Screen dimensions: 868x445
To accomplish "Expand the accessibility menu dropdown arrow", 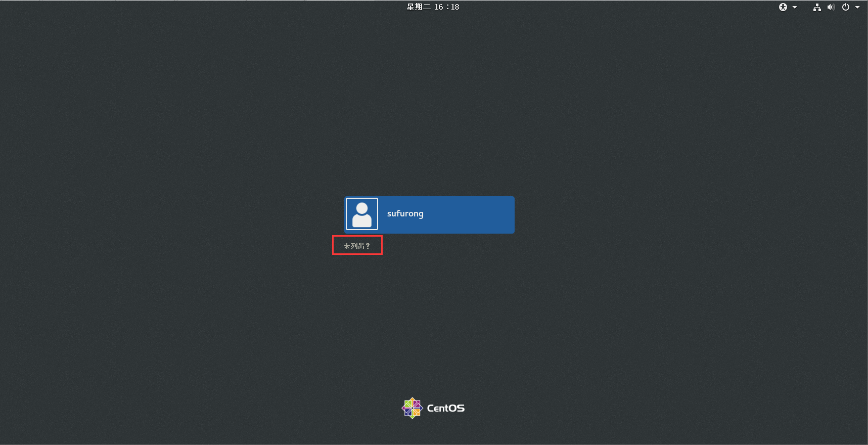I will (x=795, y=7).
